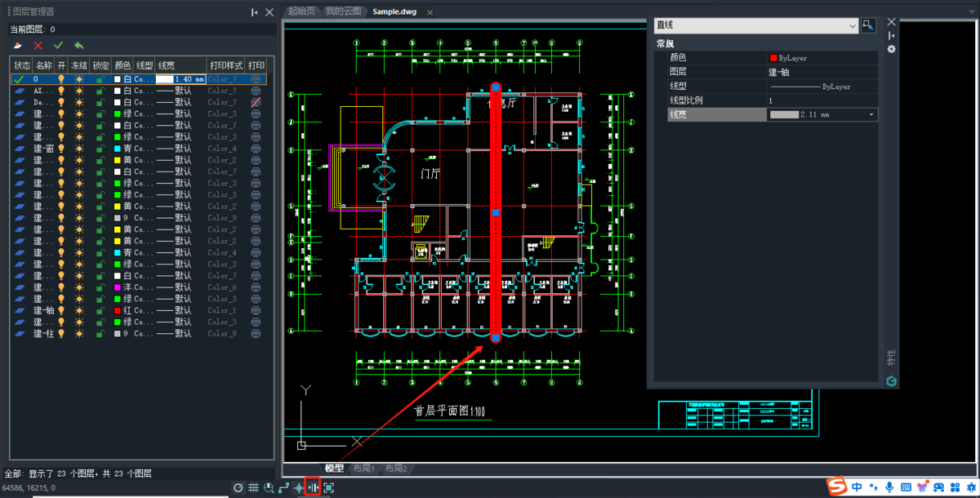Switch to the 布局1 layout tab

tap(363, 469)
